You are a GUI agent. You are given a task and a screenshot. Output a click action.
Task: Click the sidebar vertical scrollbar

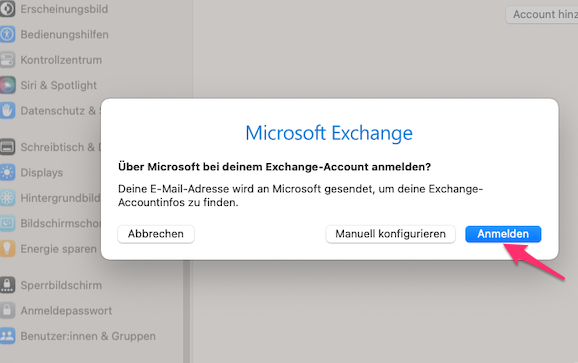coord(187,311)
